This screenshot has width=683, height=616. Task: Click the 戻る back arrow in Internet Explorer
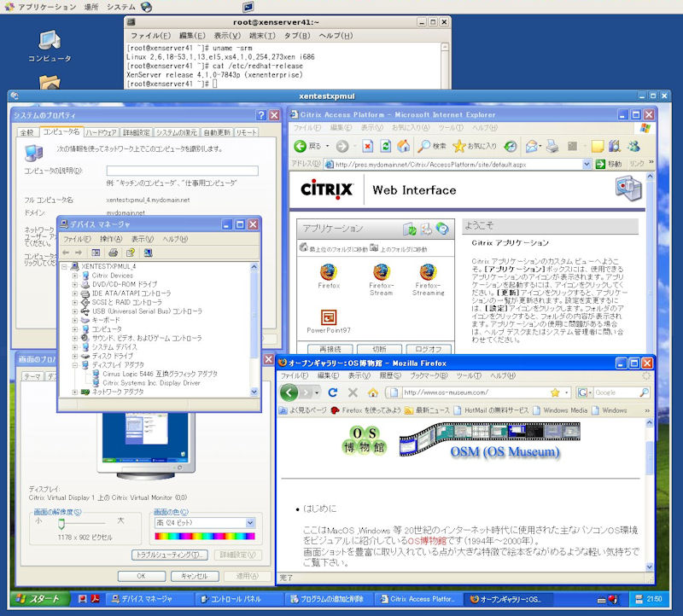(301, 146)
